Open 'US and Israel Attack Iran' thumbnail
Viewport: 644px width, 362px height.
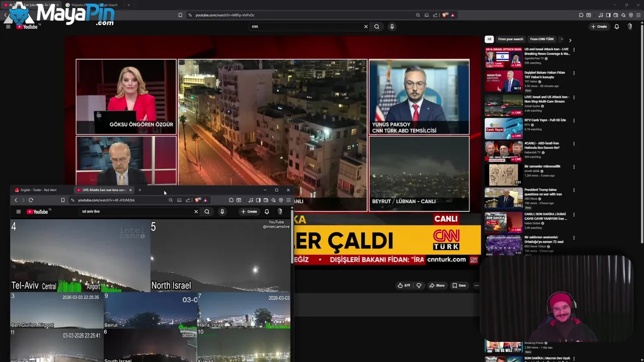[x=504, y=57]
